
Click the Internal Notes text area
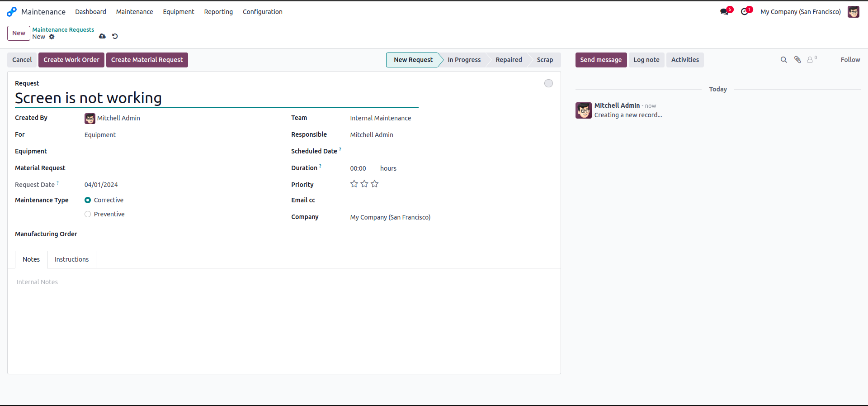pyautogui.click(x=284, y=282)
